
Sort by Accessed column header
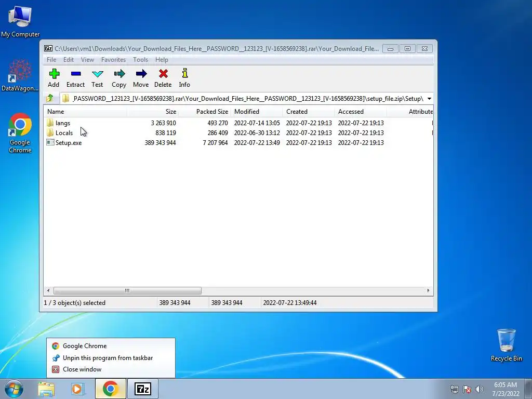[x=361, y=112]
